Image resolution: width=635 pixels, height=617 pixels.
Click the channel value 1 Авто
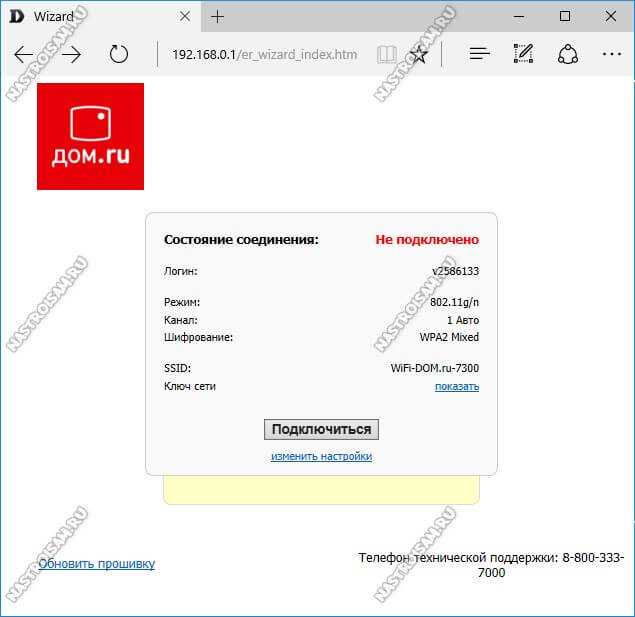[463, 320]
